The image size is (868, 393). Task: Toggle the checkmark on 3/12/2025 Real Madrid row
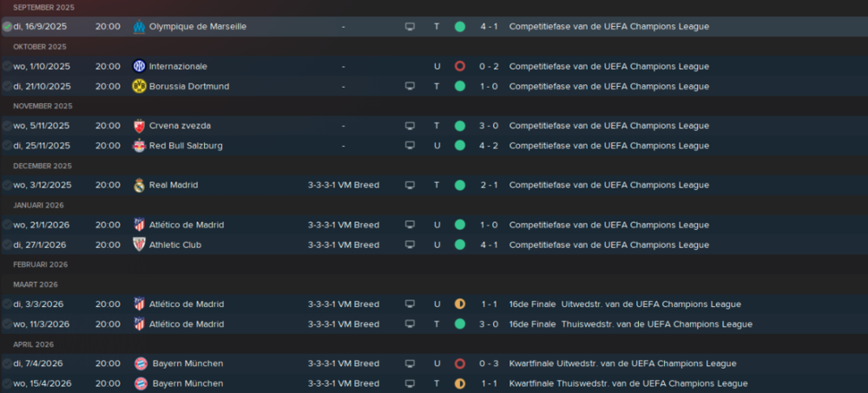pyautogui.click(x=7, y=185)
